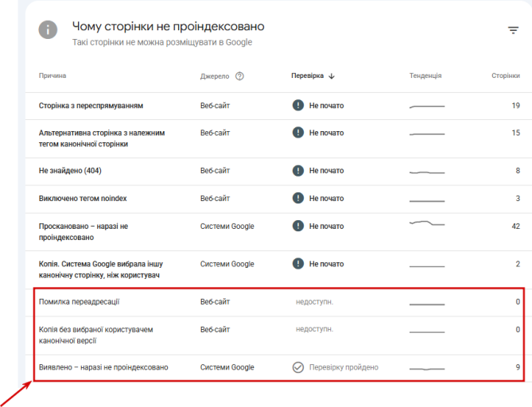Screen dimensions: 532x407
Task: Click page count 3 in noindex row
Action: [x=518, y=199]
